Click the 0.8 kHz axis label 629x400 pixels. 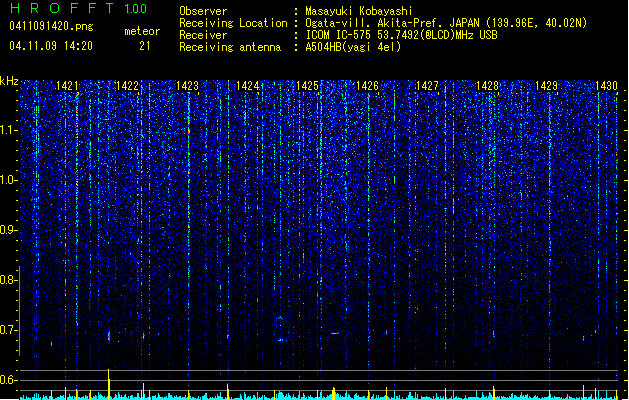click(8, 280)
